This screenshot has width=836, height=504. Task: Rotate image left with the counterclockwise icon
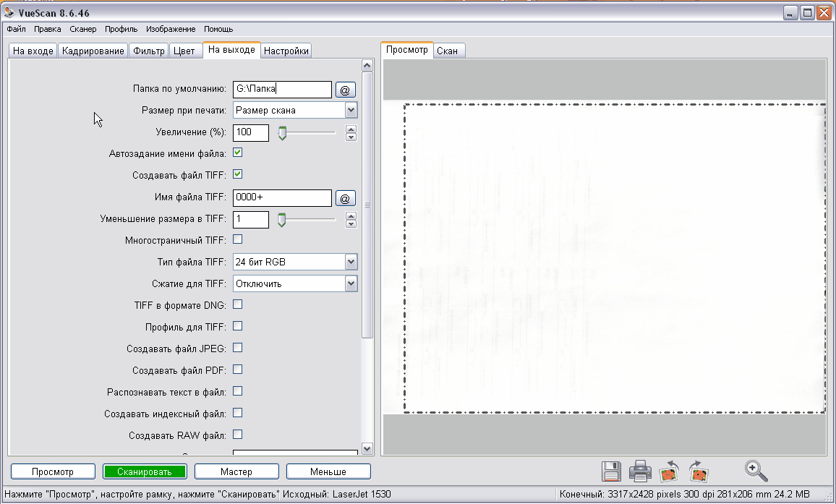[670, 471]
